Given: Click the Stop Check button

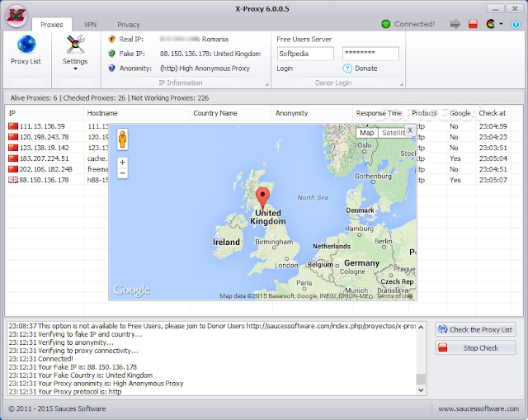Looking at the screenshot, I should coord(475,348).
